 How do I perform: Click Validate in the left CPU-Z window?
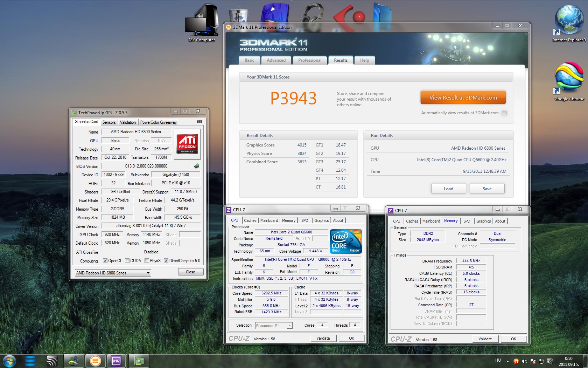323,338
